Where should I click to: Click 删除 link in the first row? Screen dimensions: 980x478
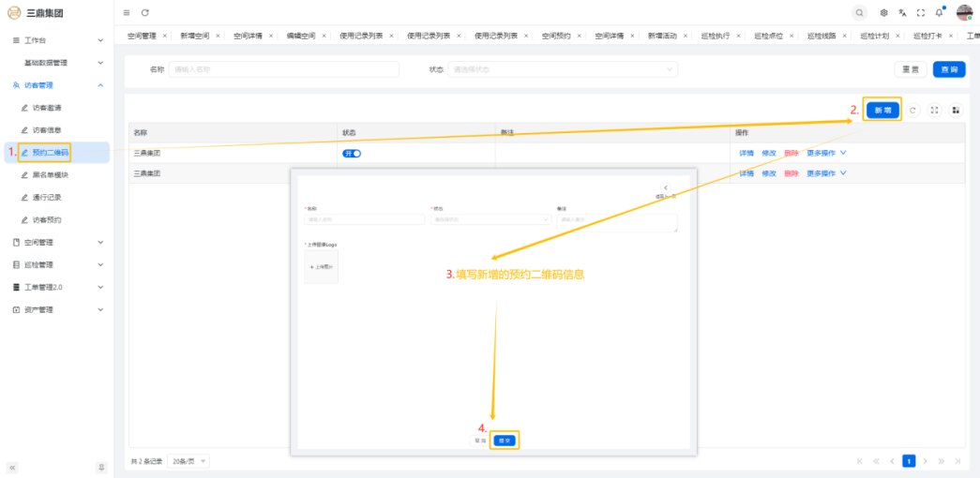[x=792, y=152]
